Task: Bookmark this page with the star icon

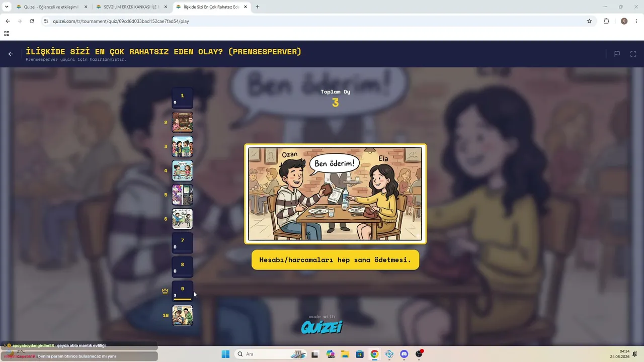Action: click(589, 21)
